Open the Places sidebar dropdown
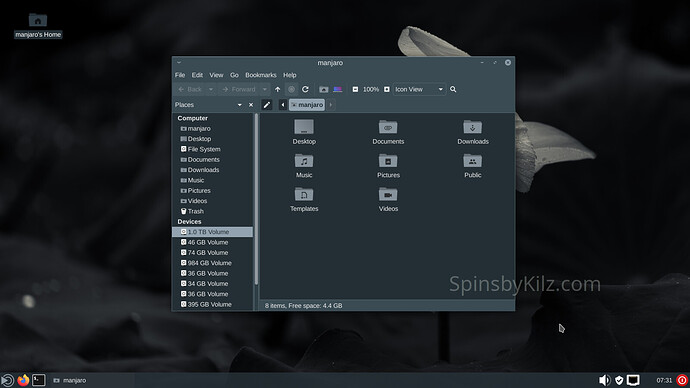Image resolution: width=690 pixels, height=388 pixels. coord(239,105)
